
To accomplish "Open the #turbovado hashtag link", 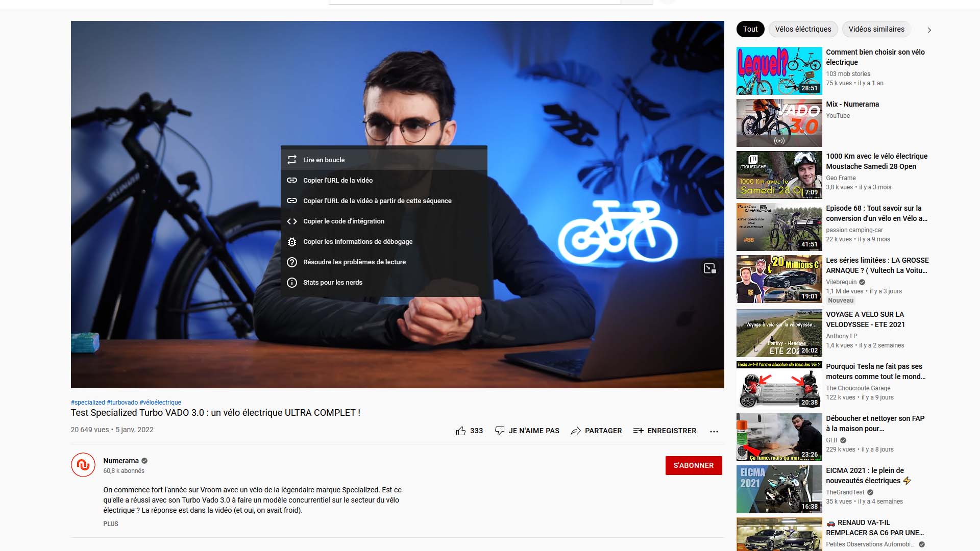I will click(x=122, y=403).
